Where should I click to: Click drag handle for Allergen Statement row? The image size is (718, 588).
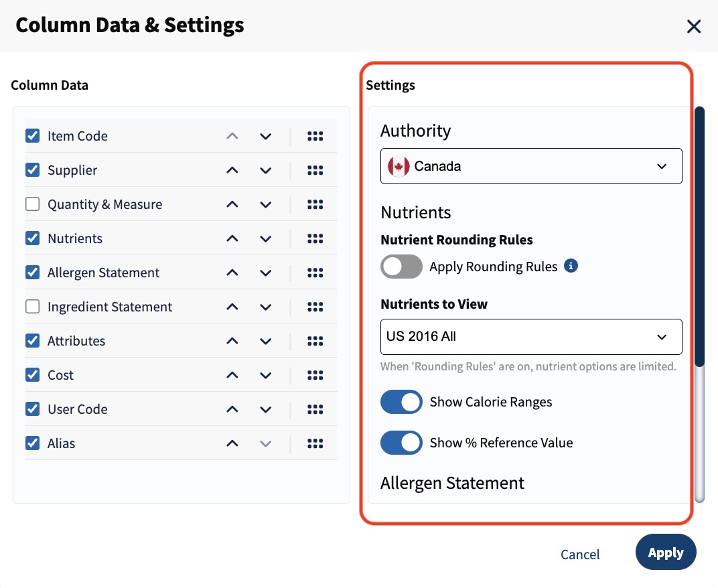pos(315,273)
